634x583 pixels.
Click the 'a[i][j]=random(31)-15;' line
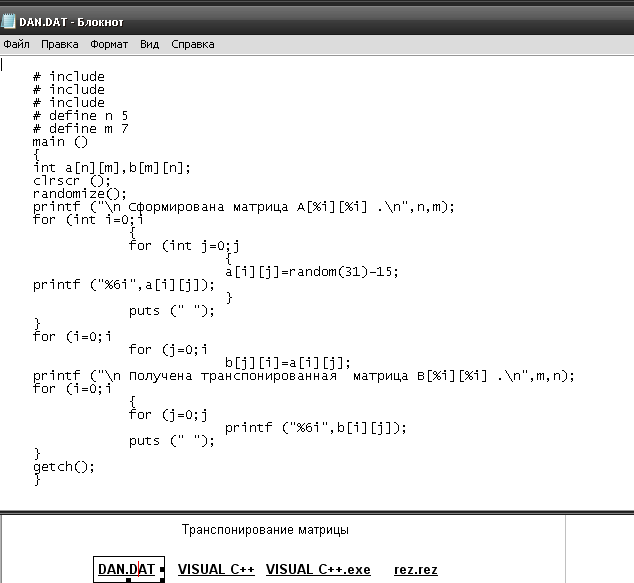tap(312, 271)
